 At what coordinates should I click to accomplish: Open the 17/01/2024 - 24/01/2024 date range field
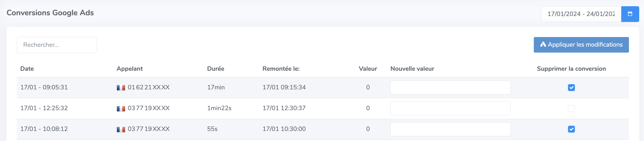click(x=581, y=14)
